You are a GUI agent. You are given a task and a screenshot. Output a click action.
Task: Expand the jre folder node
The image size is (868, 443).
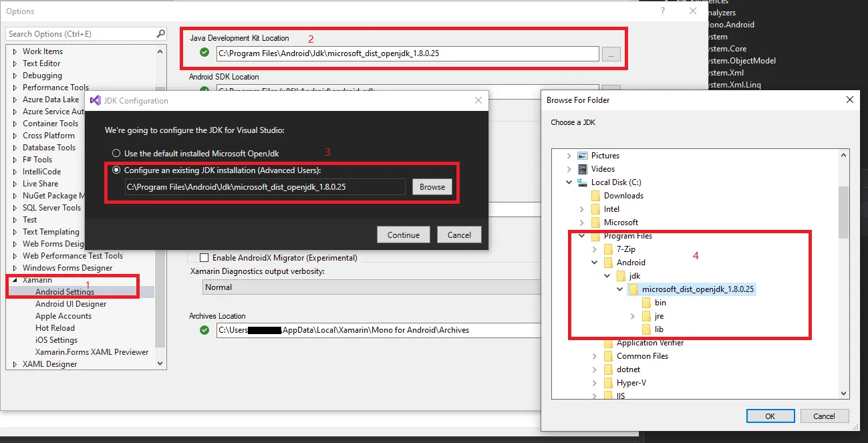click(x=632, y=316)
